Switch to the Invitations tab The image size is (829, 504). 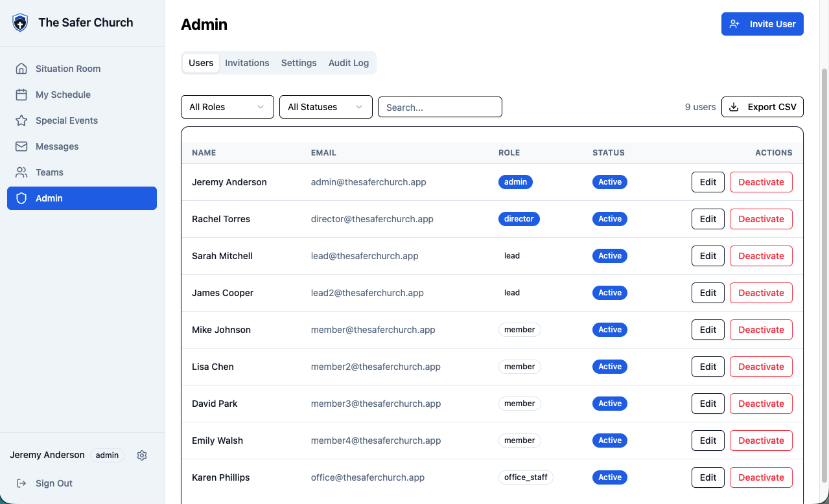[x=247, y=63]
